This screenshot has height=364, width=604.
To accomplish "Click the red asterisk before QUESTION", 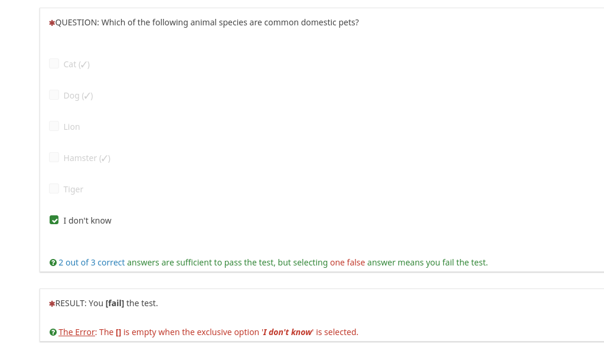I will click(52, 23).
